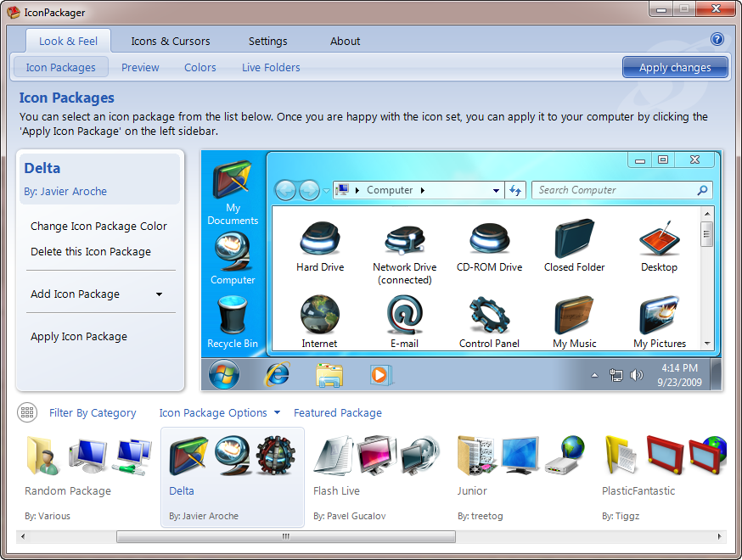Click the package list scroll right arrow
Viewport: 742px width, 560px height.
(x=719, y=536)
